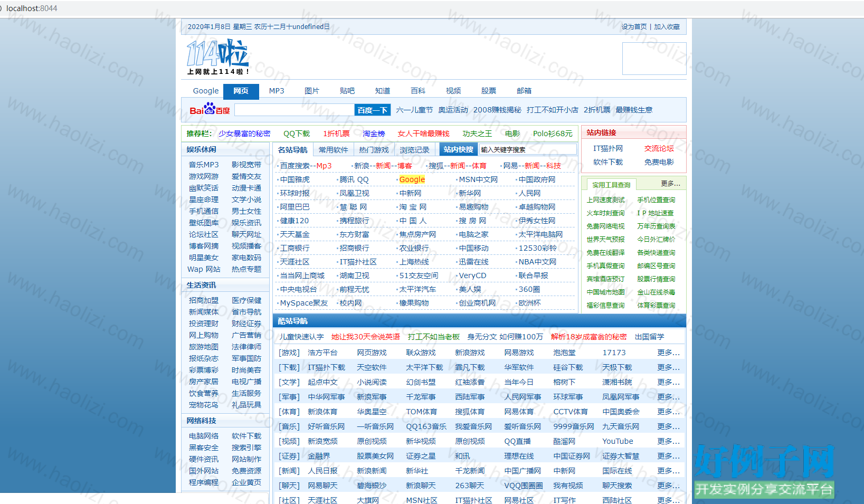Select the 图片 search tab
Image resolution: width=864 pixels, height=504 pixels.
click(x=312, y=91)
